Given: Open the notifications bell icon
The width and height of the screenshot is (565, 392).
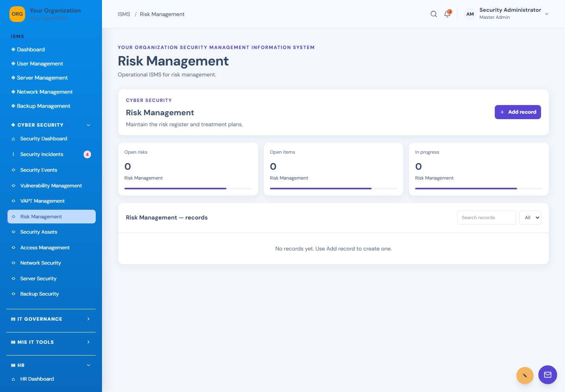Looking at the screenshot, I should point(447,14).
